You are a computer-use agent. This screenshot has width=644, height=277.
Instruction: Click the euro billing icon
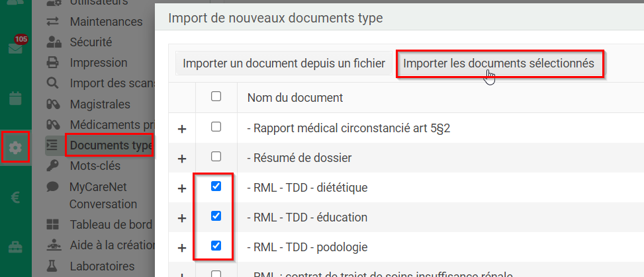click(x=15, y=198)
